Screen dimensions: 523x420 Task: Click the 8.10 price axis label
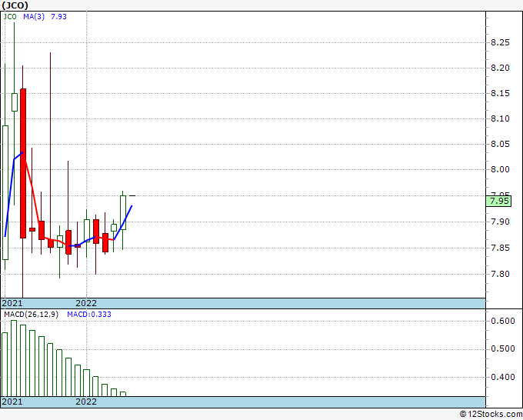[x=500, y=118]
